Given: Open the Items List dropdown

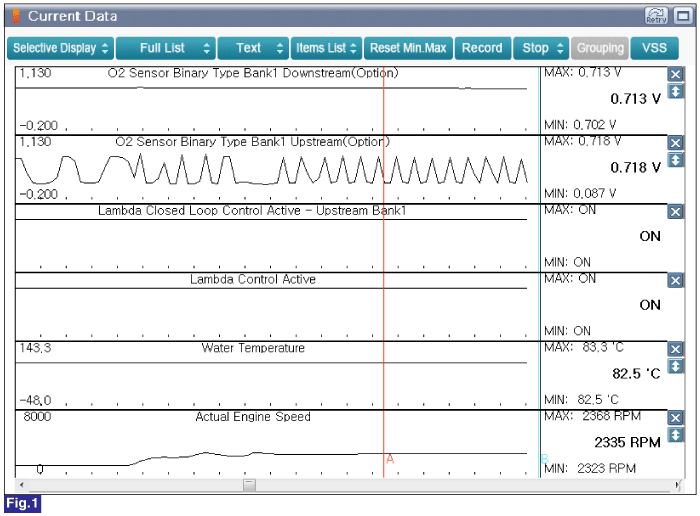Looking at the screenshot, I should pyautogui.click(x=326, y=48).
